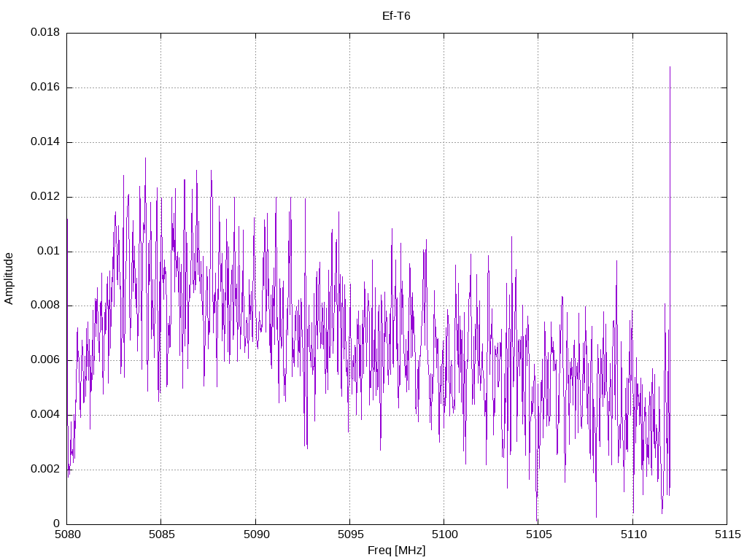Click the x-axis tick label 5095
This screenshot has width=747, height=560.
tap(351, 534)
